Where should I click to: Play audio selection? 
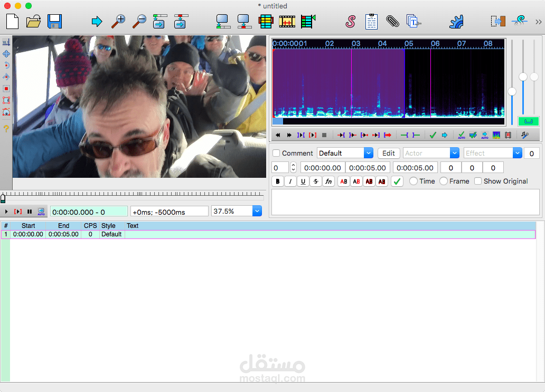point(301,135)
